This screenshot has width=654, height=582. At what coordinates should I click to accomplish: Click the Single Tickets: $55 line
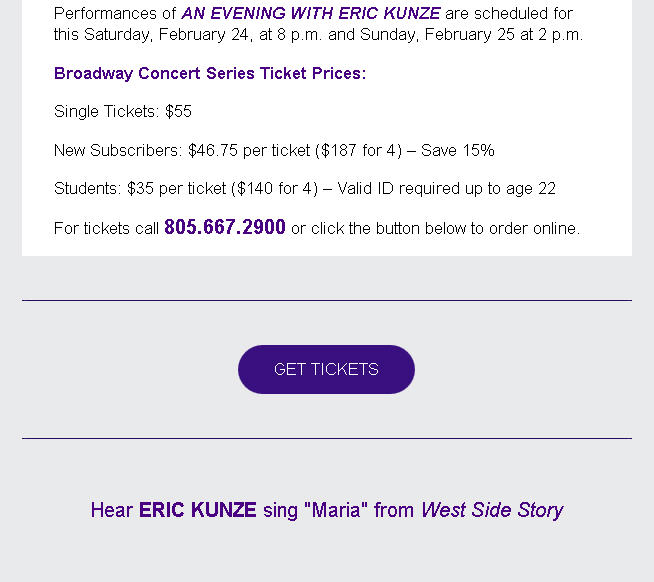pos(123,112)
